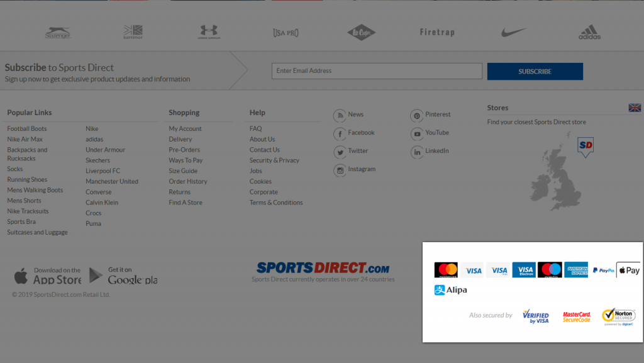Viewport: 644px width, 363px height.
Task: Click the Get it on Google Play badge
Action: tap(123, 275)
